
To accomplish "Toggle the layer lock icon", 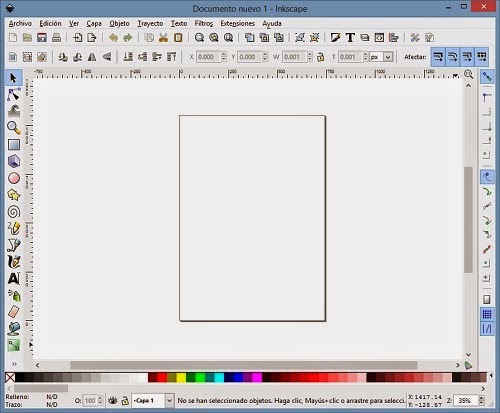I will [125, 400].
